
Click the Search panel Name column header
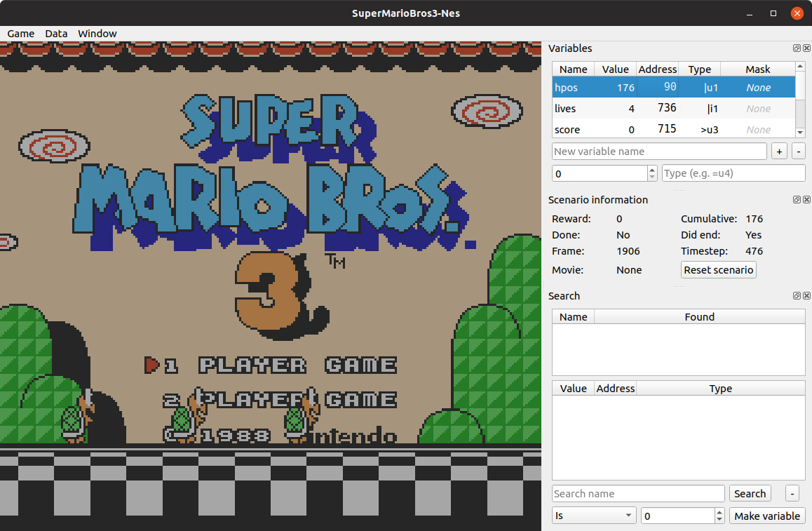tap(574, 317)
